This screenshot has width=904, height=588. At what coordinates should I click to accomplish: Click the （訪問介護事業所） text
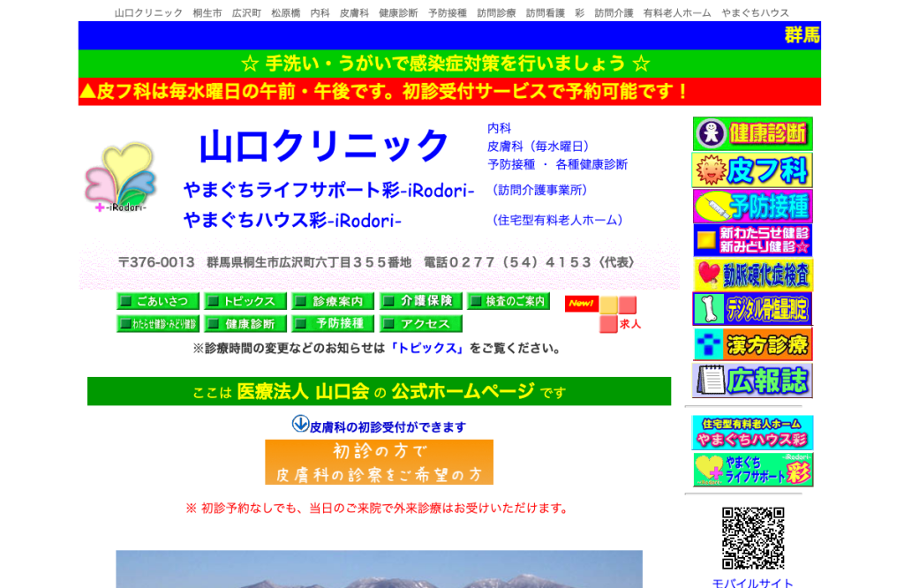539,190
